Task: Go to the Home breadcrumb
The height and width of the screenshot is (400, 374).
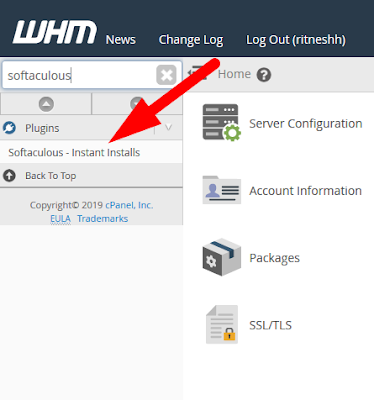Action: (234, 74)
